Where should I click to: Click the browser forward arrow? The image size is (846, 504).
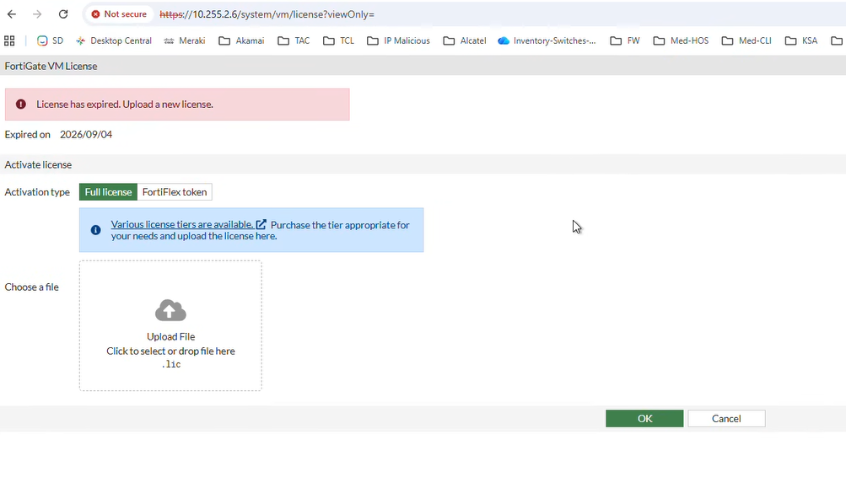point(37,14)
